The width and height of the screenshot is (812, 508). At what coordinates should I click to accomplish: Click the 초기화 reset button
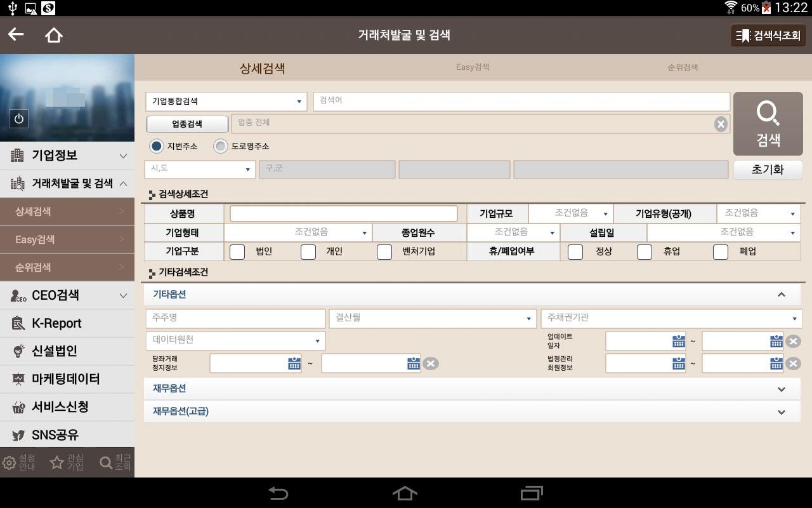point(768,170)
